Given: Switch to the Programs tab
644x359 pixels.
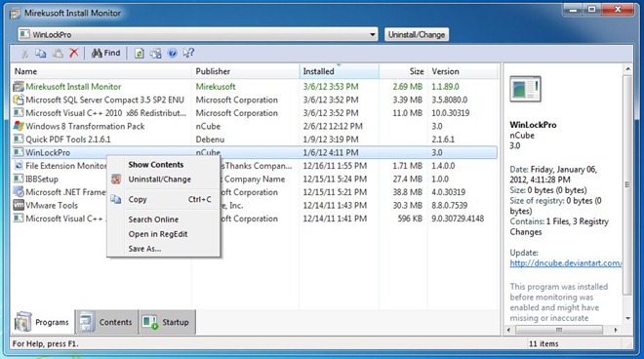Looking at the screenshot, I should click(42, 322).
